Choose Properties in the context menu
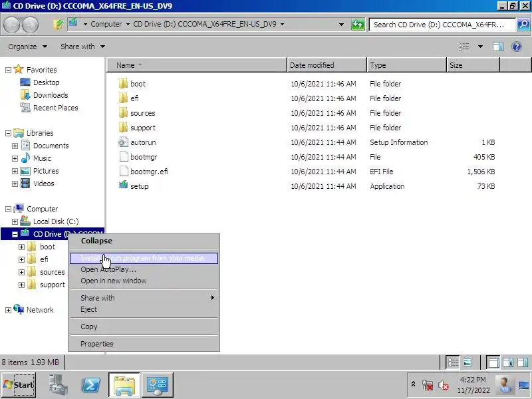This screenshot has width=532, height=399. pyautogui.click(x=144, y=344)
